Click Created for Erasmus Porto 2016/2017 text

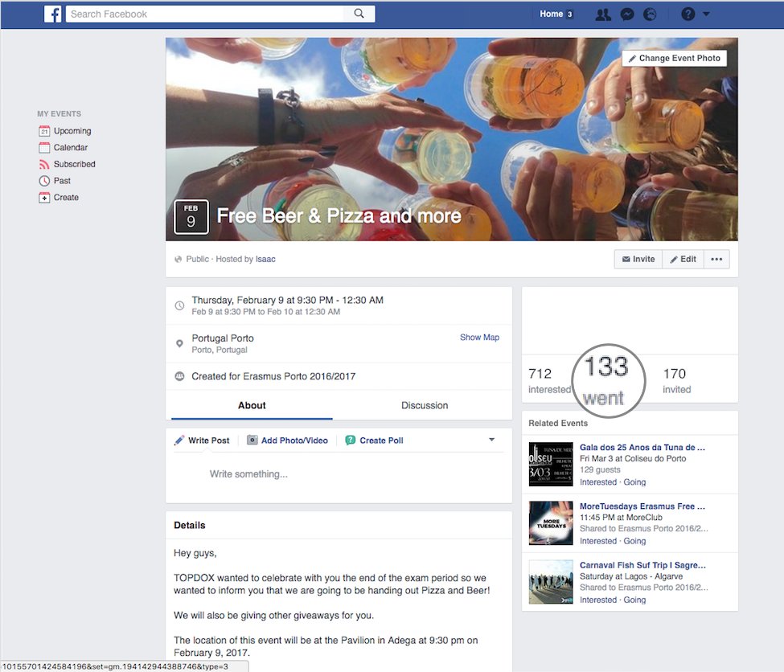pos(273,376)
